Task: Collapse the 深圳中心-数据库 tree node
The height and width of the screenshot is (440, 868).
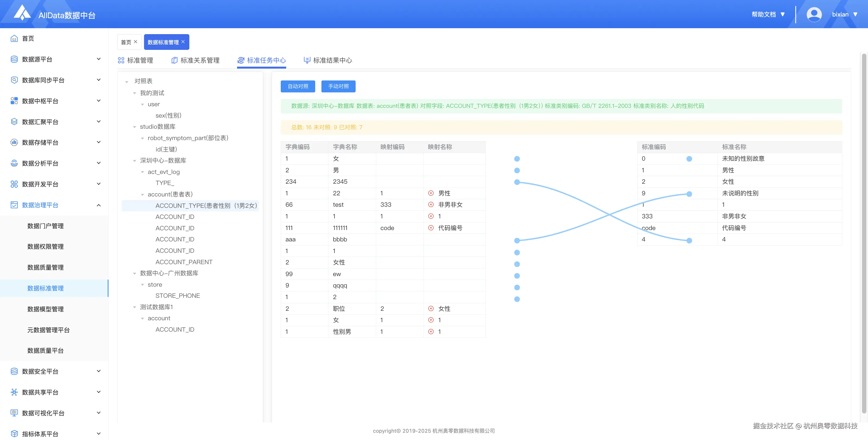Action: coord(135,161)
